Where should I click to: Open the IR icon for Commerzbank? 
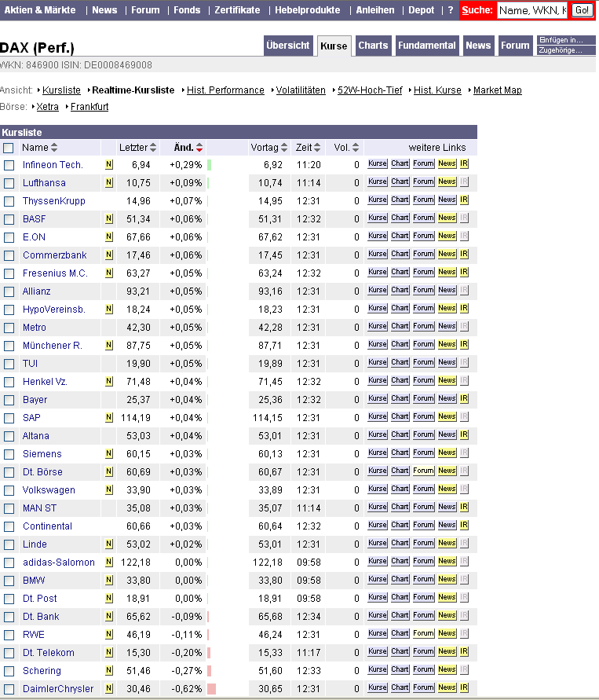click(464, 254)
